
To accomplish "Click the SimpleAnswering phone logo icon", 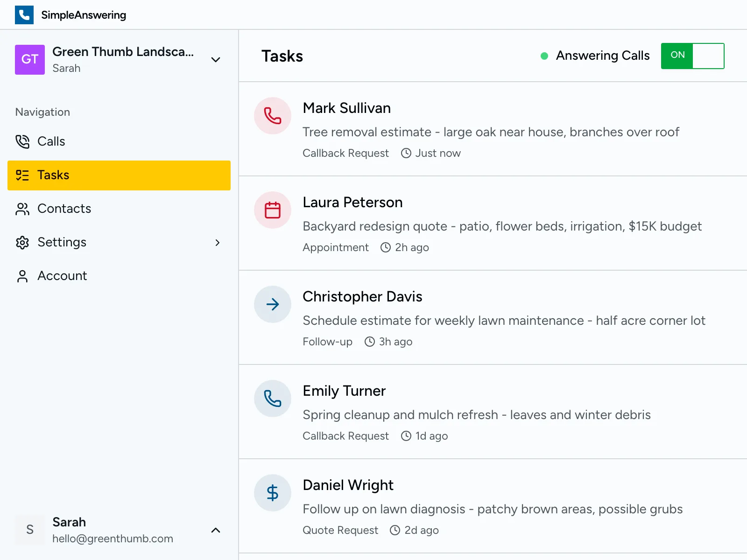I will click(24, 15).
